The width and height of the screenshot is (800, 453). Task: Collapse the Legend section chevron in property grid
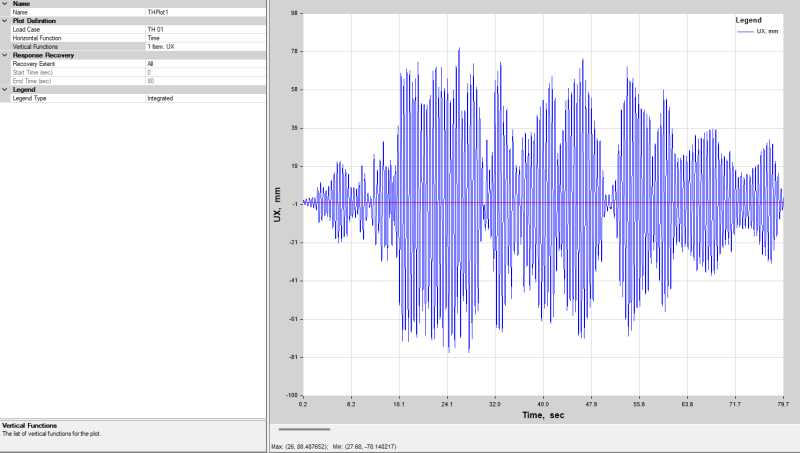(x=5, y=89)
